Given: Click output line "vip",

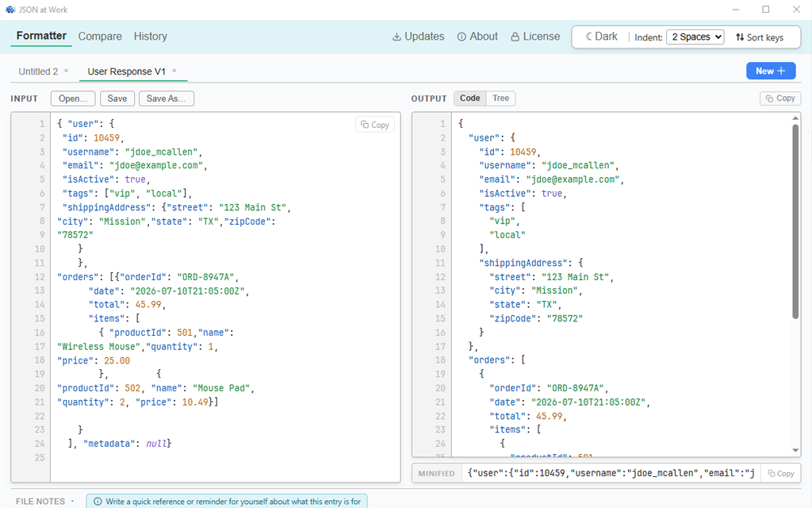Looking at the screenshot, I should [x=504, y=221].
